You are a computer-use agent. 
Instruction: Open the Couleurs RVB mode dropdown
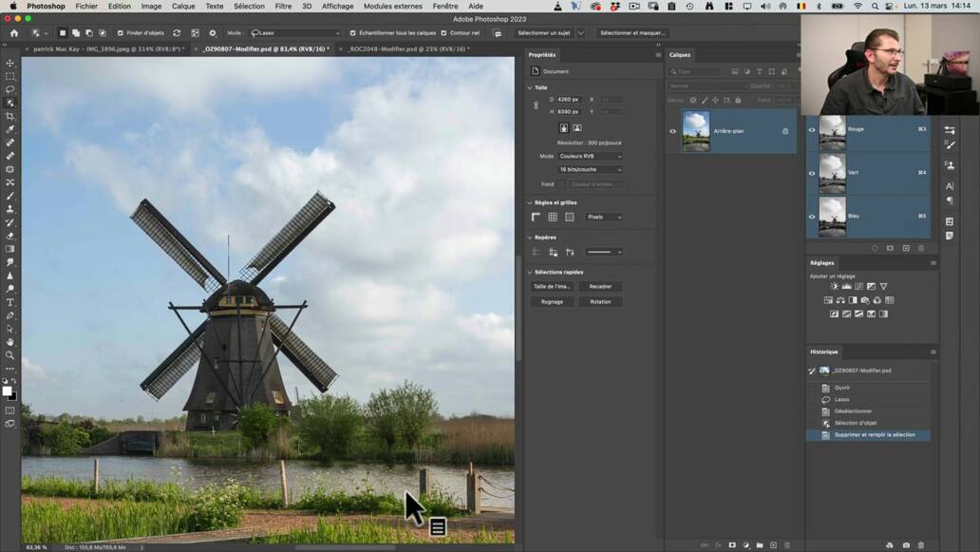591,156
